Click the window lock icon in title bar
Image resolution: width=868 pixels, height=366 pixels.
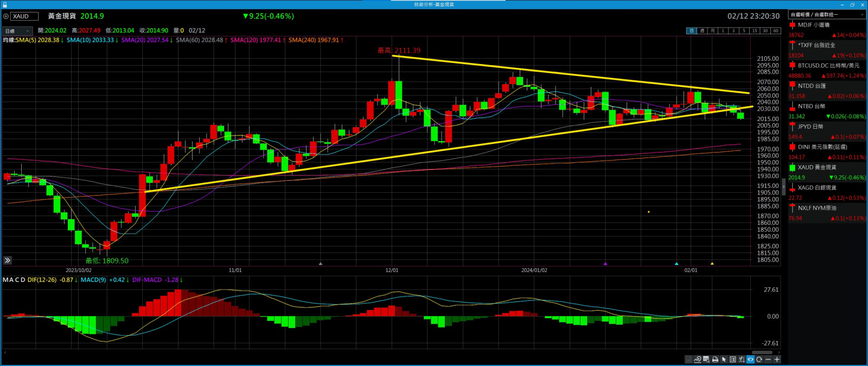pyautogui.click(x=5, y=4)
